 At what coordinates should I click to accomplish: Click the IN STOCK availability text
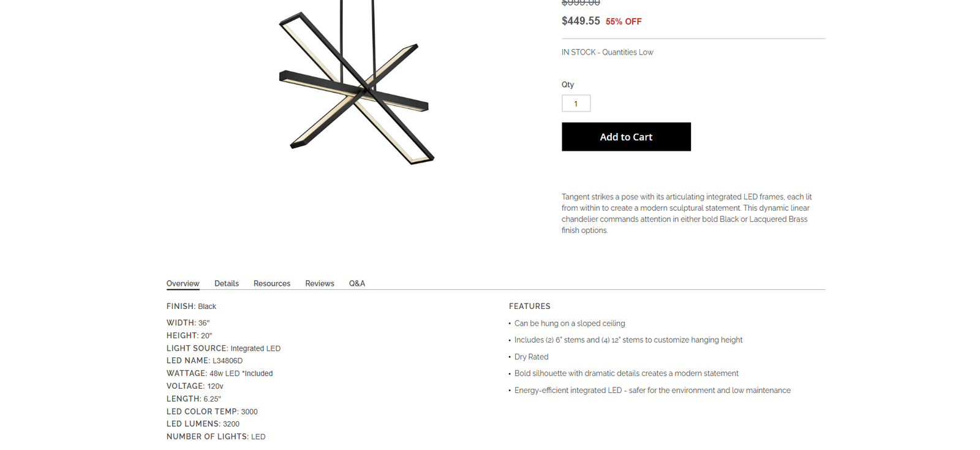pos(607,52)
